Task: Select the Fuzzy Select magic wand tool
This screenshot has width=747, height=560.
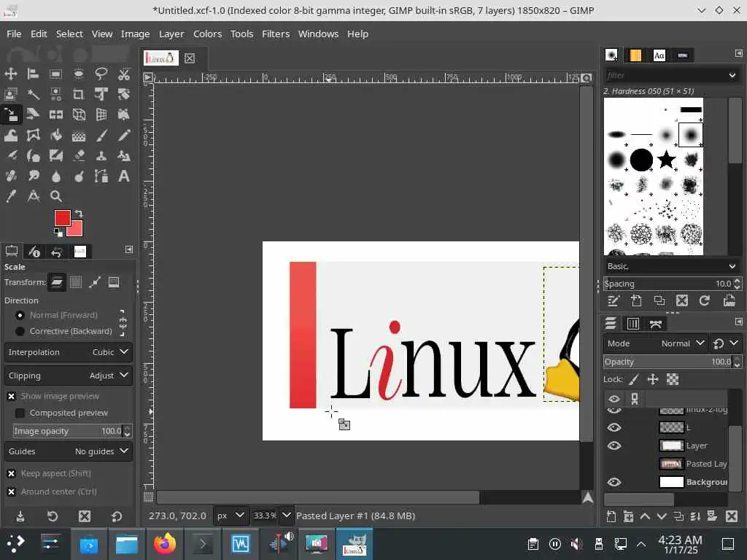Action: [34, 94]
